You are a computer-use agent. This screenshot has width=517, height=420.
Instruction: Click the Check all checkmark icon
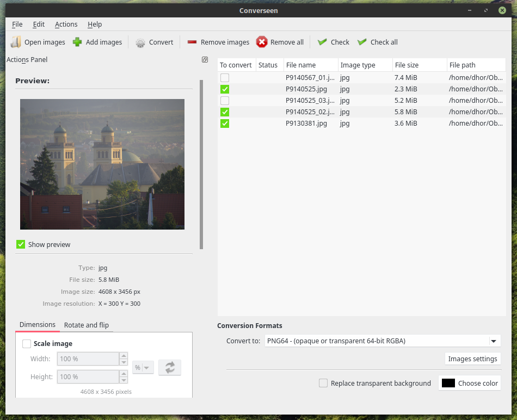pos(362,42)
